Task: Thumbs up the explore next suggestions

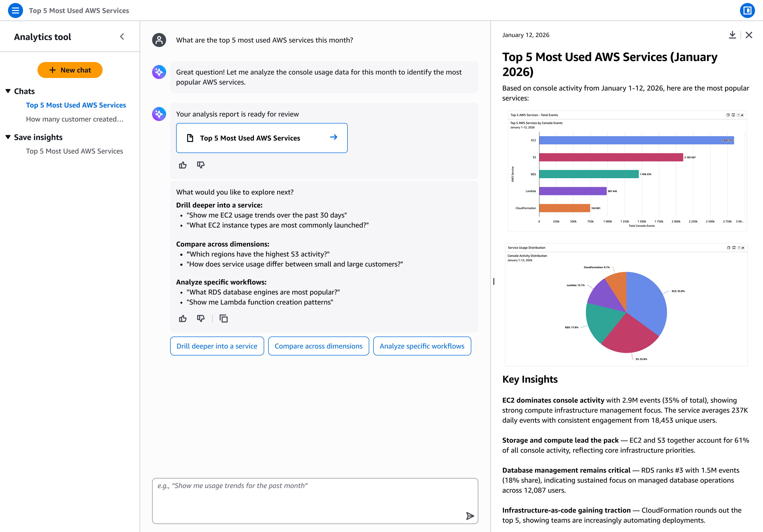Action: click(183, 319)
